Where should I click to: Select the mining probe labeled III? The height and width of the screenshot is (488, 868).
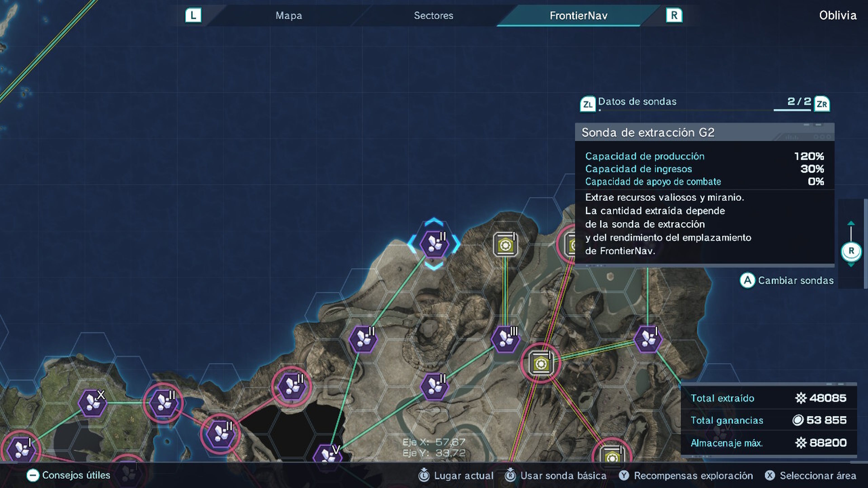pos(505,339)
